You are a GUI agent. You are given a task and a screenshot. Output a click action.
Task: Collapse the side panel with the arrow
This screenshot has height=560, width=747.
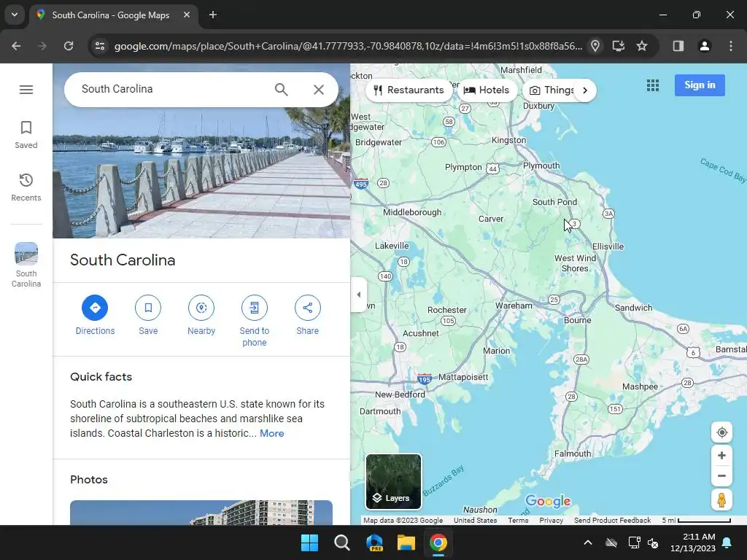tap(359, 295)
